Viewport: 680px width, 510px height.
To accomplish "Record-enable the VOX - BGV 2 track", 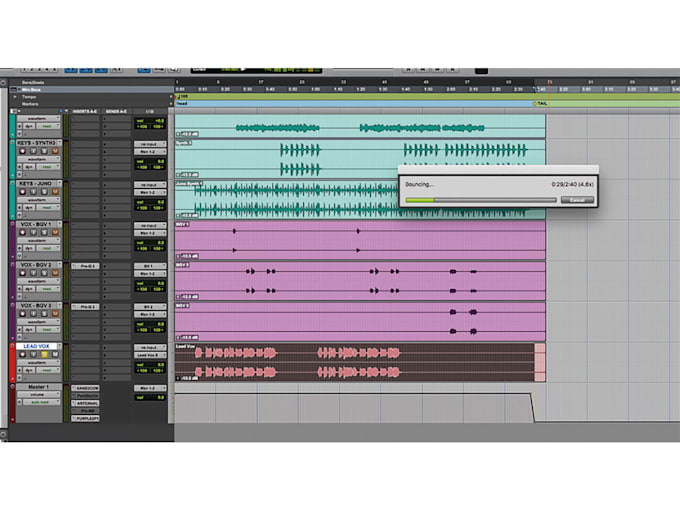I will click(x=23, y=273).
